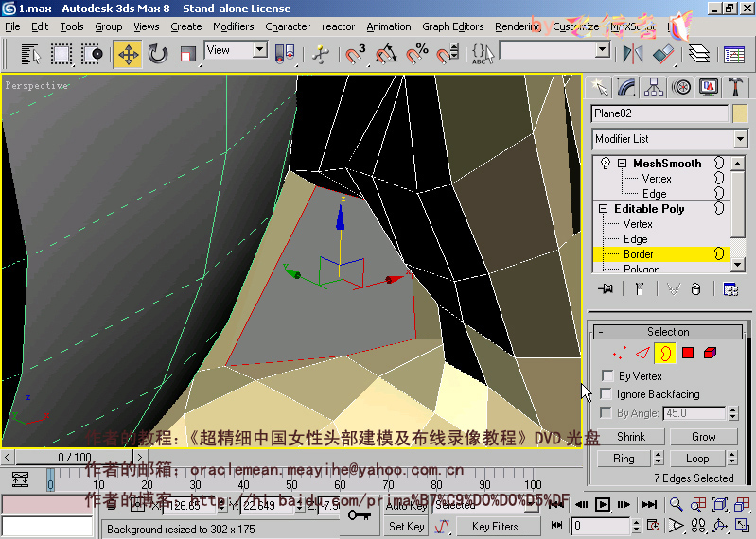Click the Mirror tool icon

632,54
